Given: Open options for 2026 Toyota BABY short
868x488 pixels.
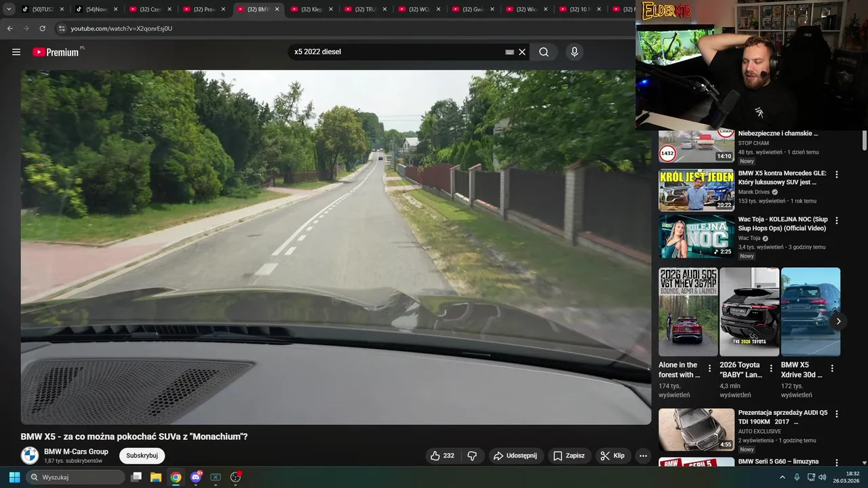Looking at the screenshot, I should pyautogui.click(x=770, y=369).
